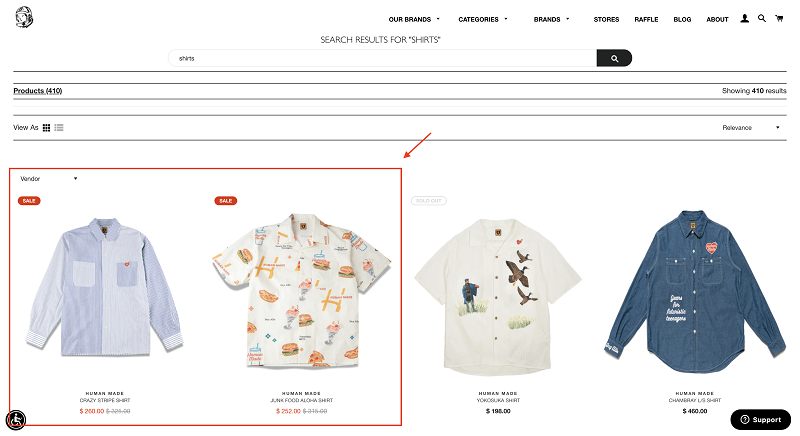Image resolution: width=800 pixels, height=436 pixels.
Task: Switch to grid view layout
Action: [46, 128]
